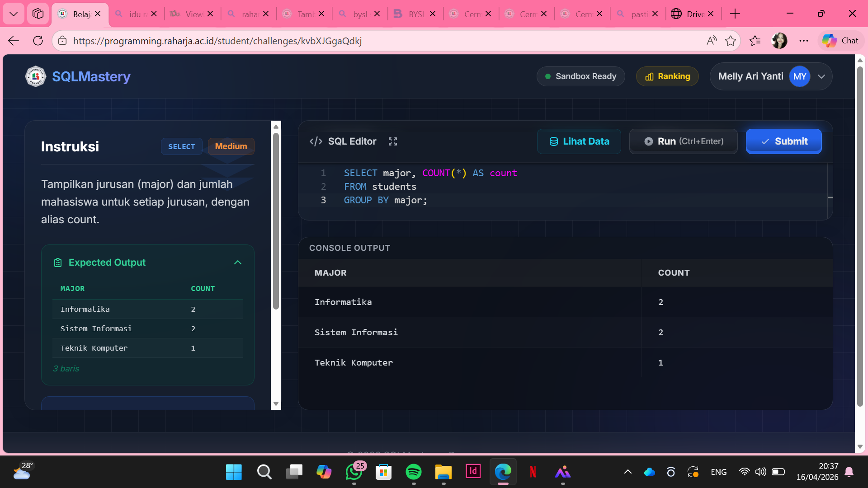Click the instruction panel scrollbar down arrow
The image size is (868, 488).
(x=276, y=404)
